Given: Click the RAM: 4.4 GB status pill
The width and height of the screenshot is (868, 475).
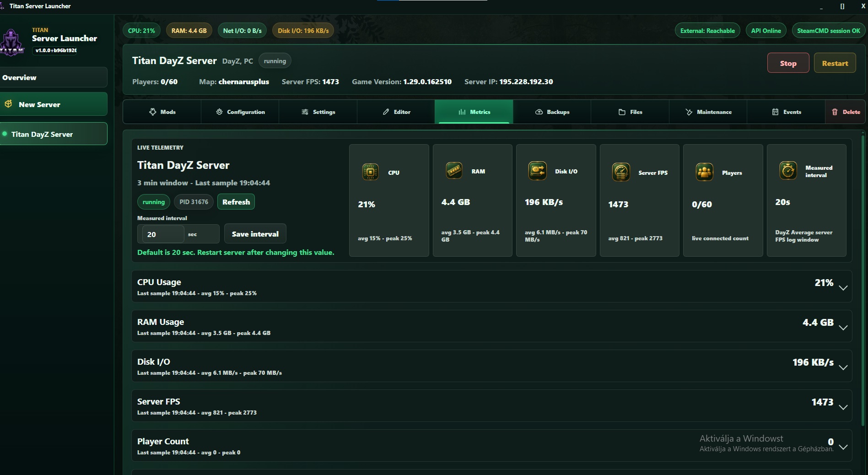Looking at the screenshot, I should 189,31.
